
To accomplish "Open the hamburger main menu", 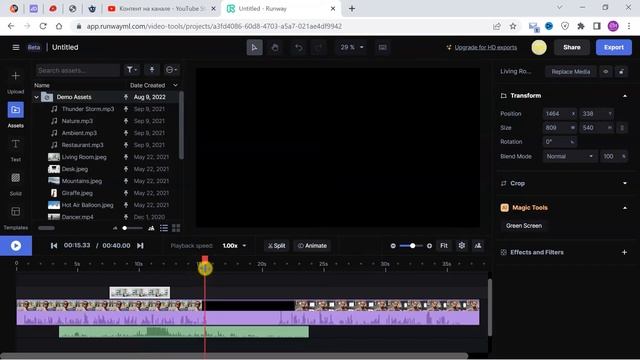I will pyautogui.click(x=16, y=47).
